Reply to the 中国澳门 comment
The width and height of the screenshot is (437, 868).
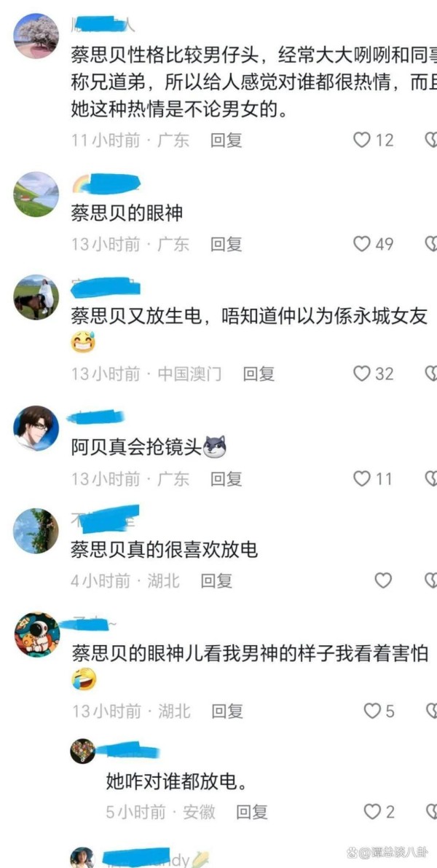point(259,374)
